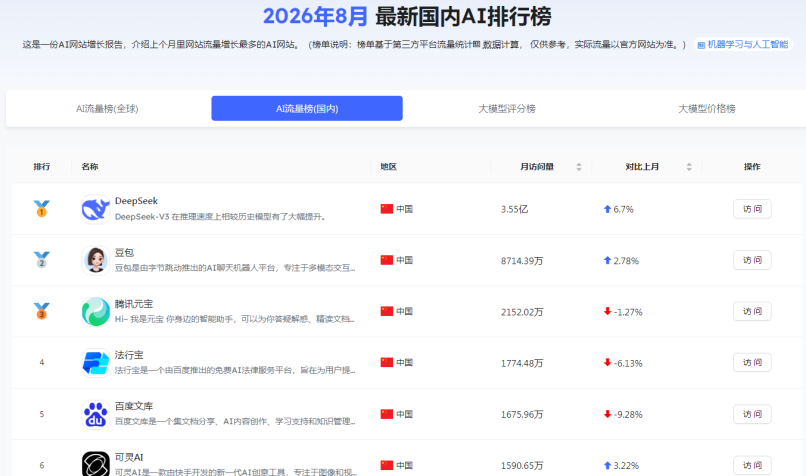This screenshot has height=476, width=806.
Task: Click the rank number 6 cell
Action: tap(42, 465)
